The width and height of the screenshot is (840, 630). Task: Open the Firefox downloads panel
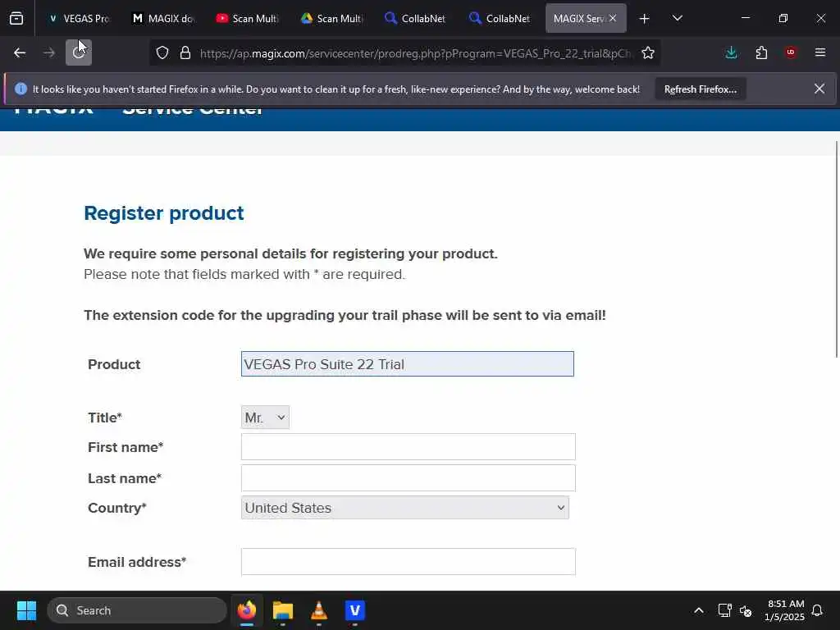coord(731,52)
